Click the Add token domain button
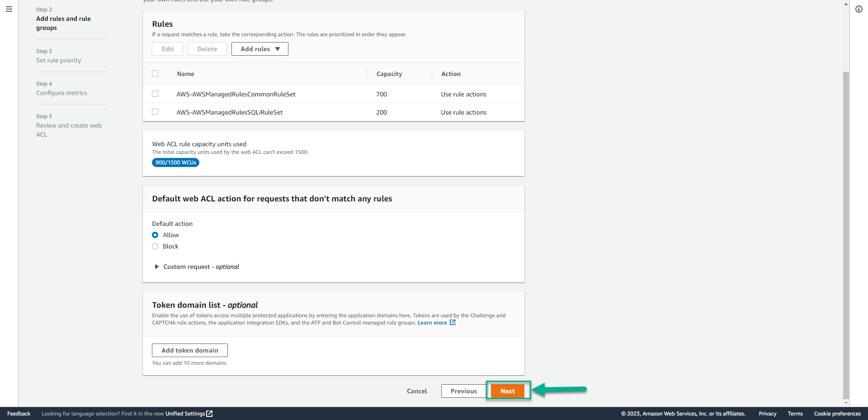The height and width of the screenshot is (420, 868). coord(189,350)
